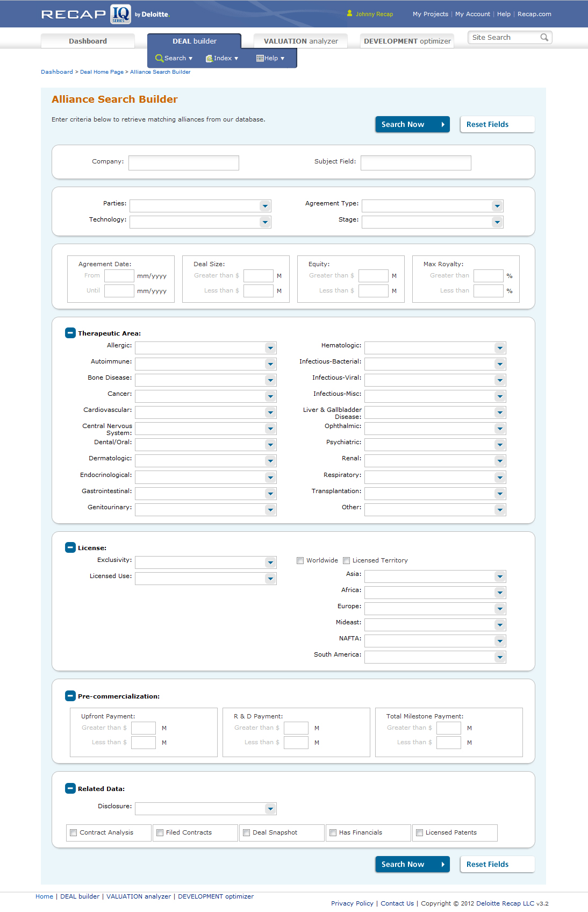Go to the Dashboard tab
The image size is (588, 912).
pos(88,41)
